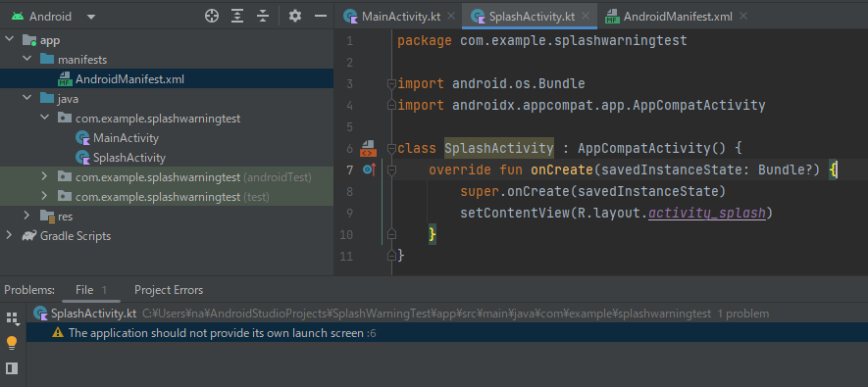Click the activity_splash layout reference
This screenshot has width=868, height=387.
(x=707, y=213)
